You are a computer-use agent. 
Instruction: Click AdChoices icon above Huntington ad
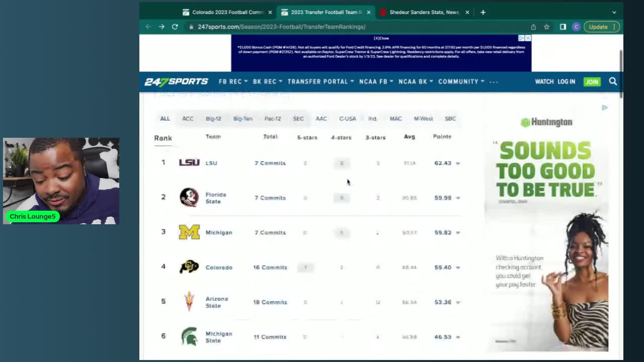pyautogui.click(x=605, y=108)
